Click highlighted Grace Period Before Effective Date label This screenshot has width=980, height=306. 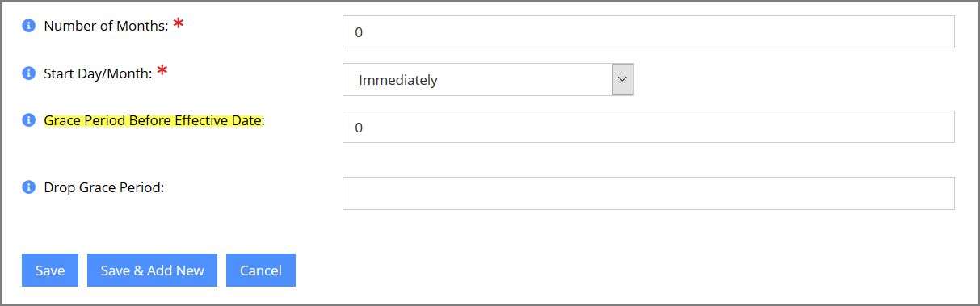tap(154, 120)
